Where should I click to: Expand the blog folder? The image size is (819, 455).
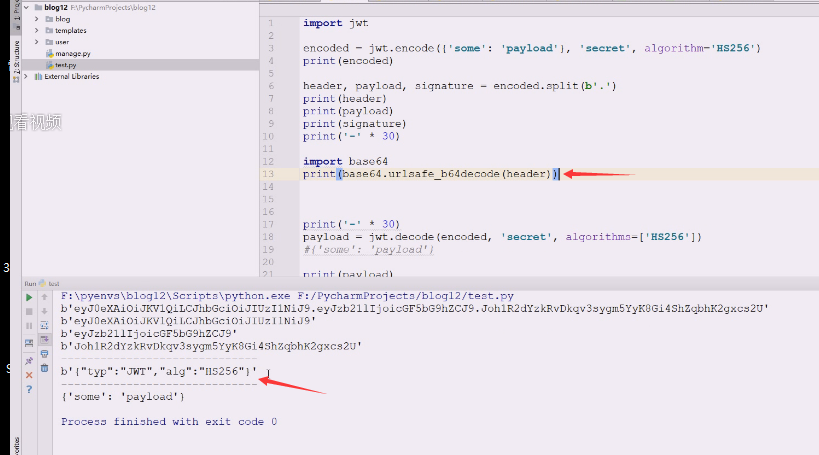coord(37,19)
